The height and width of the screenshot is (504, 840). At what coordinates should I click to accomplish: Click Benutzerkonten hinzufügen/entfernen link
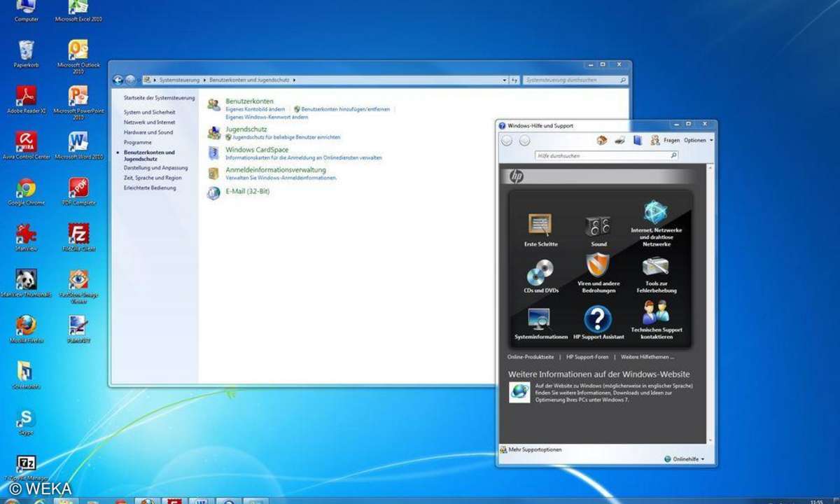tap(346, 109)
